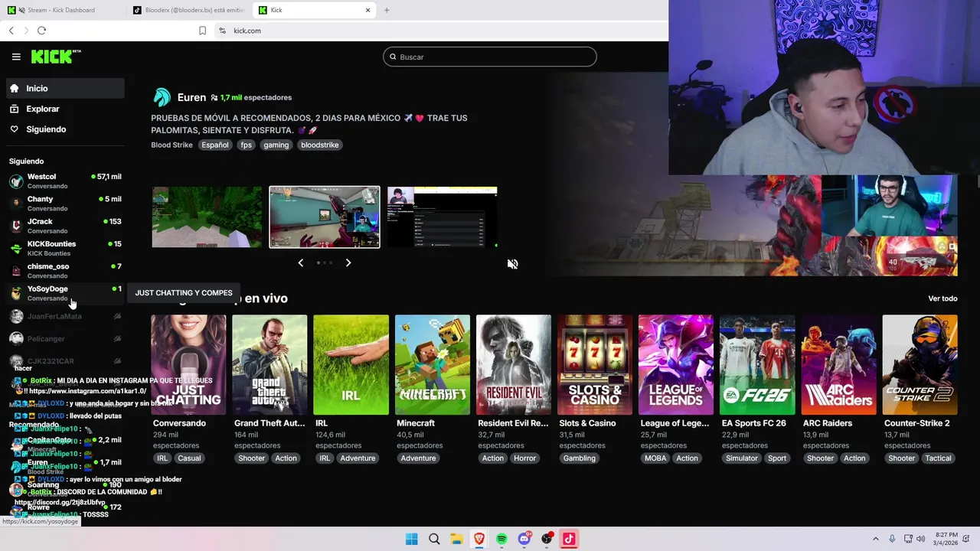Open the hamburger sidebar menu
The image size is (980, 551).
pyautogui.click(x=16, y=57)
